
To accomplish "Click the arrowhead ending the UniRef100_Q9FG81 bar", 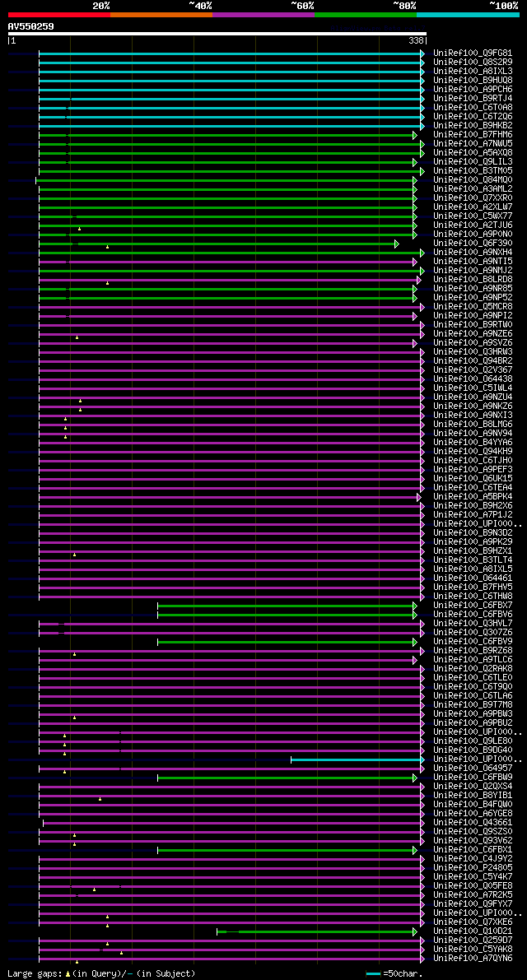I will coord(422,53).
